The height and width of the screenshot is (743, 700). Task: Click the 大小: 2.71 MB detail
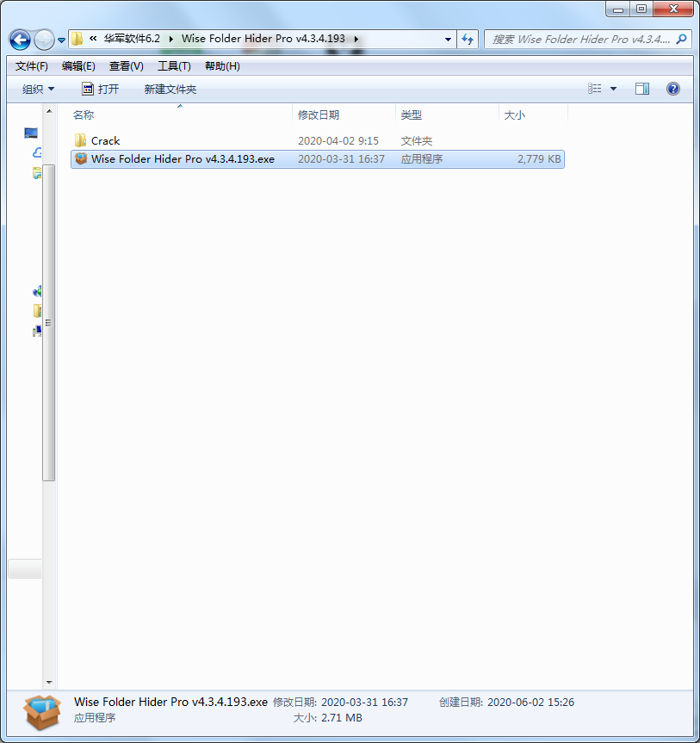[327, 718]
